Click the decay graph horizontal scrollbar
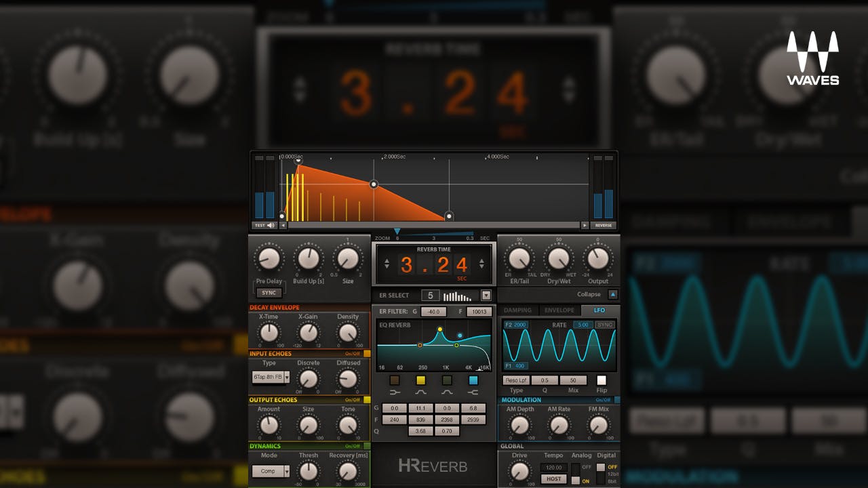The image size is (868, 488). pyautogui.click(x=434, y=225)
